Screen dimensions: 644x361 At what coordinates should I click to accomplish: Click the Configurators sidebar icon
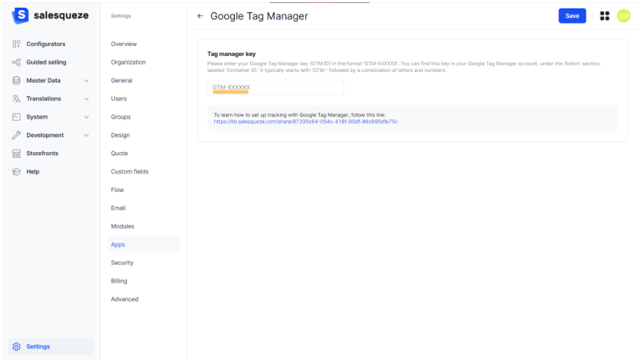tap(16, 44)
